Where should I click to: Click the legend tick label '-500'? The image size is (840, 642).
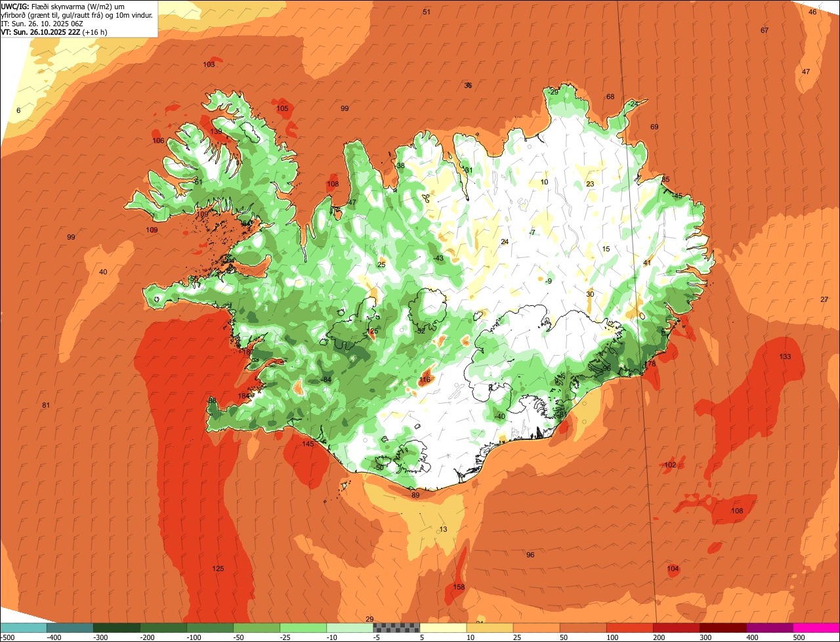click(7, 637)
